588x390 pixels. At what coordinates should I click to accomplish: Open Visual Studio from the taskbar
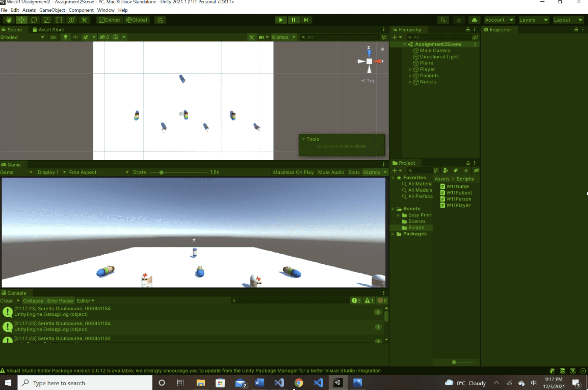click(x=279, y=382)
